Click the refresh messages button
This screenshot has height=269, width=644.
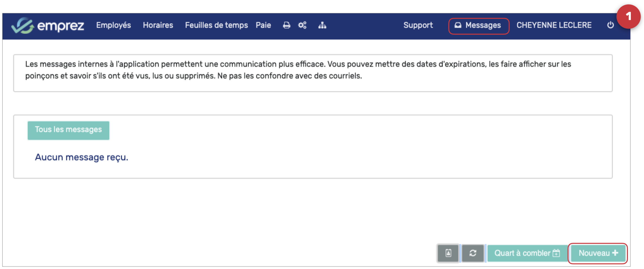coord(472,253)
